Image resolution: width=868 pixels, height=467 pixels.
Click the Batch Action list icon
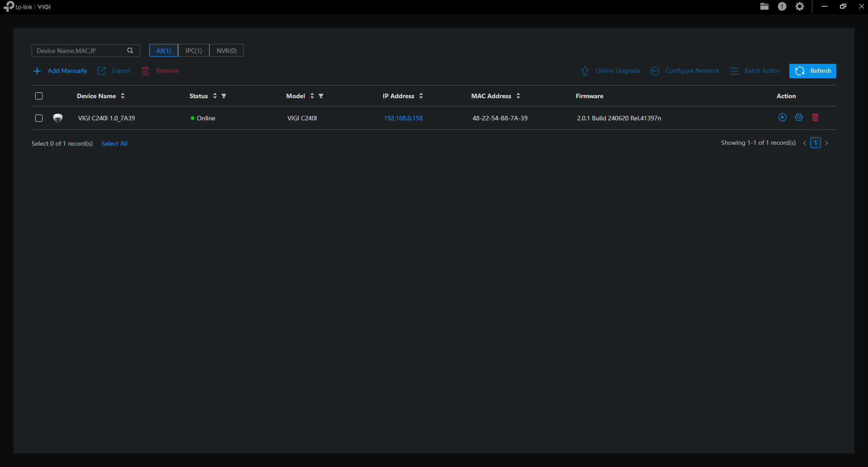734,71
